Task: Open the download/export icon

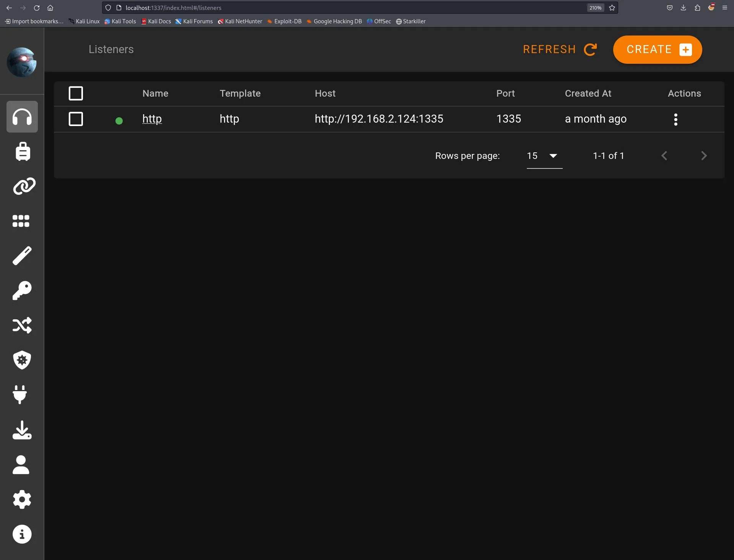Action: (x=22, y=430)
